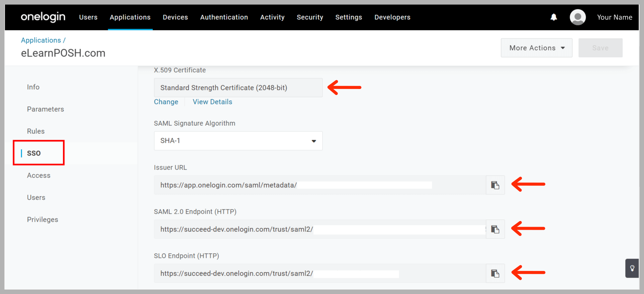Switch to the Access tab
This screenshot has width=644, height=294.
[x=39, y=175]
